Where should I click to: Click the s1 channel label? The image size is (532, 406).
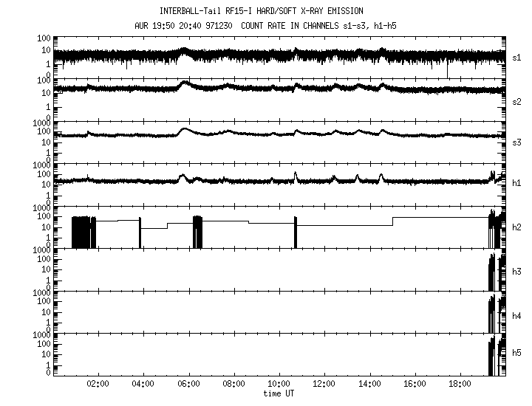517,57
